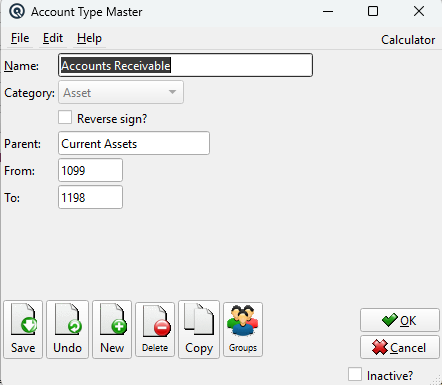
Task: Click the Cancel button
Action: click(400, 347)
